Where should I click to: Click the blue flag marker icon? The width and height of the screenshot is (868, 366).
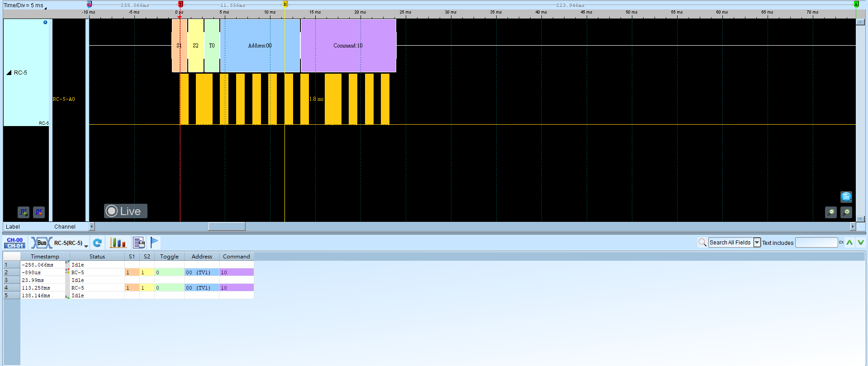coord(154,243)
